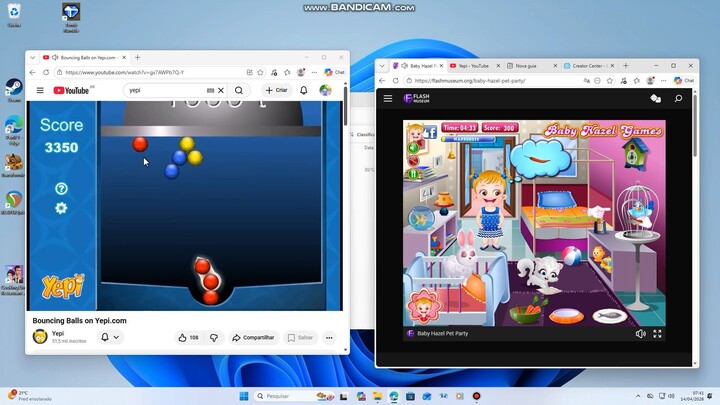
Task: Refresh the Flash Museum page
Action: pos(395,80)
